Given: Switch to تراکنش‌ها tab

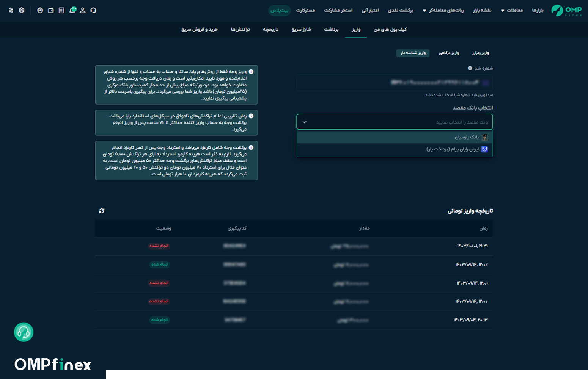Looking at the screenshot, I should (241, 29).
